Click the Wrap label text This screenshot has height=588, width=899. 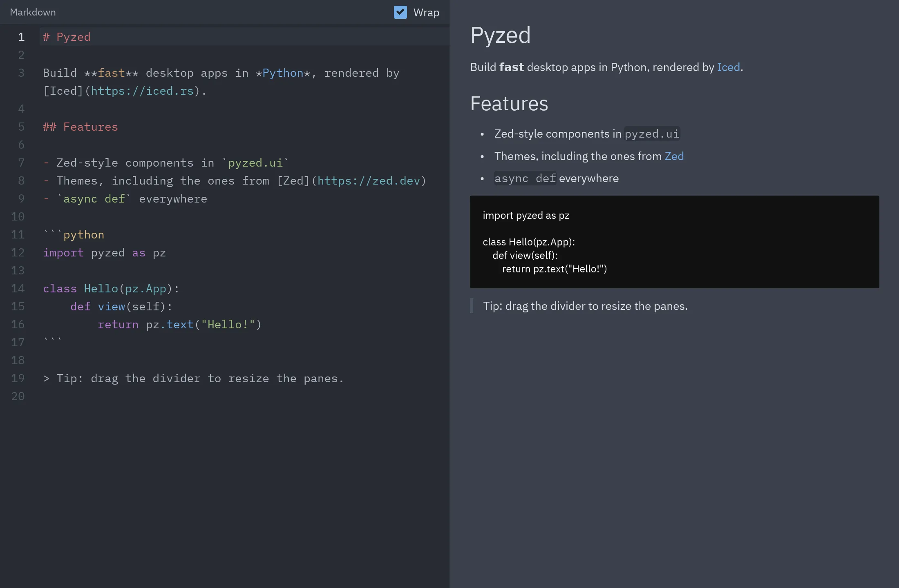tap(426, 13)
